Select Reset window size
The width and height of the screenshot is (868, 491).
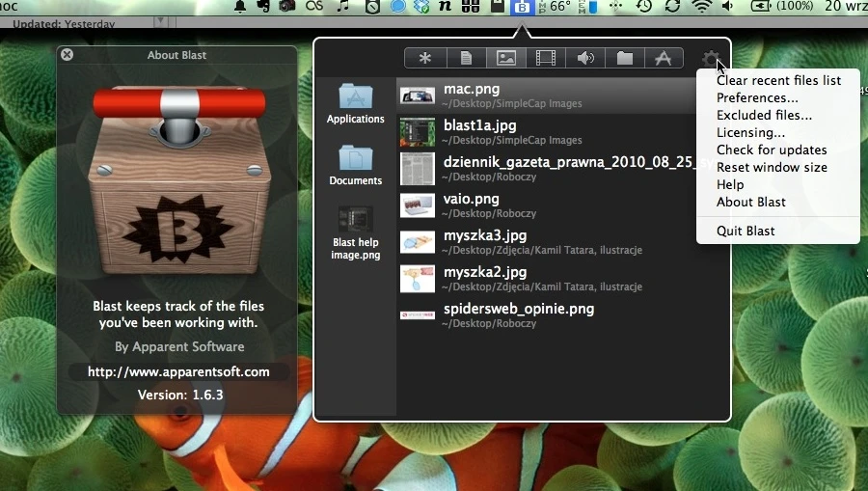coord(778,167)
